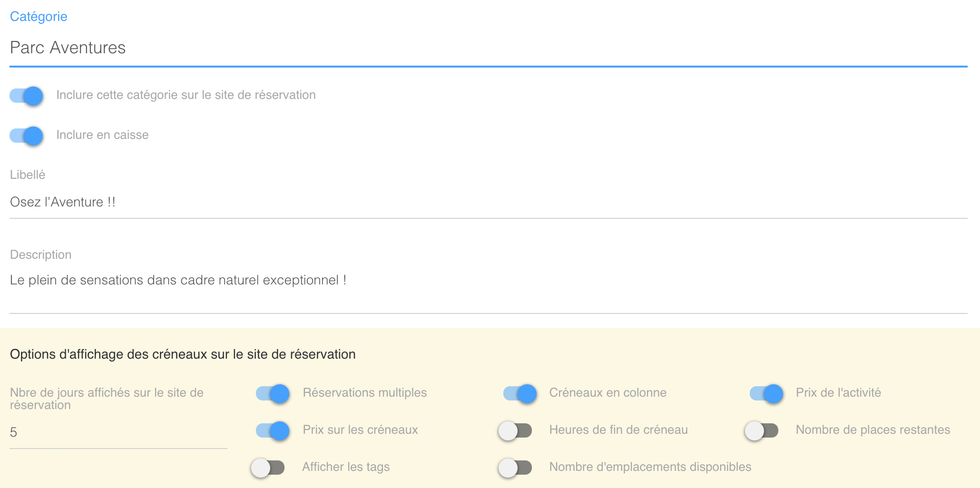The width and height of the screenshot is (980, 488).
Task: Turn off the 'Inclure en caisse' switch
Action: tap(27, 136)
